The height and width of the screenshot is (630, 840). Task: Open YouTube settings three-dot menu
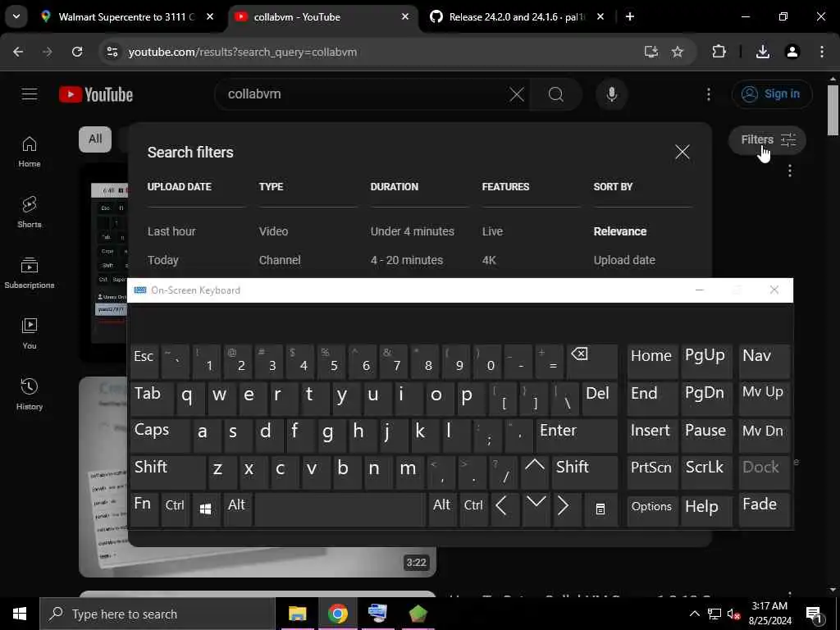pyautogui.click(x=708, y=95)
